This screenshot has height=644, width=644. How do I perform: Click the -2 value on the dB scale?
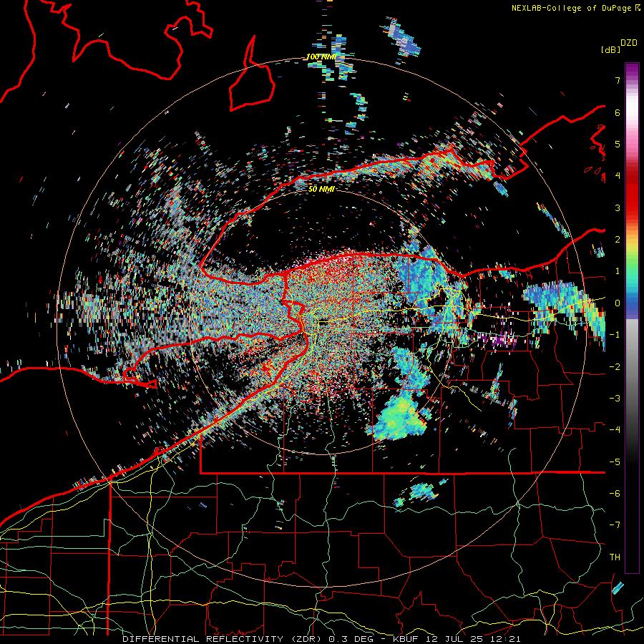615,367
